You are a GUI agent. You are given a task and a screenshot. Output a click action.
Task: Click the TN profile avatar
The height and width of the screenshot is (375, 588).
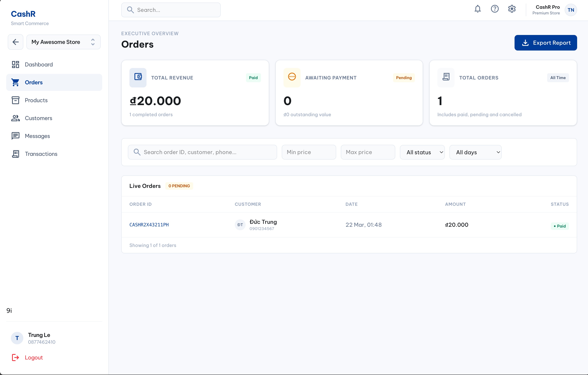(571, 10)
